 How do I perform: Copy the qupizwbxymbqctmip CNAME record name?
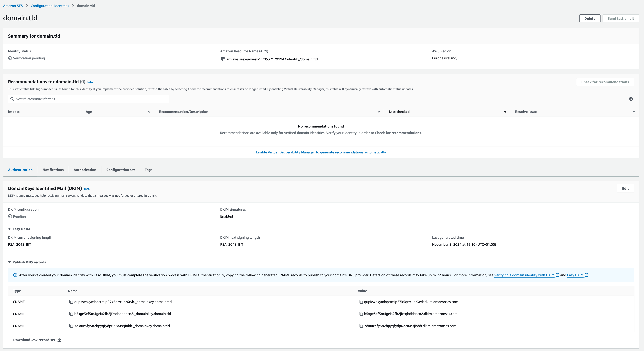[x=71, y=302]
